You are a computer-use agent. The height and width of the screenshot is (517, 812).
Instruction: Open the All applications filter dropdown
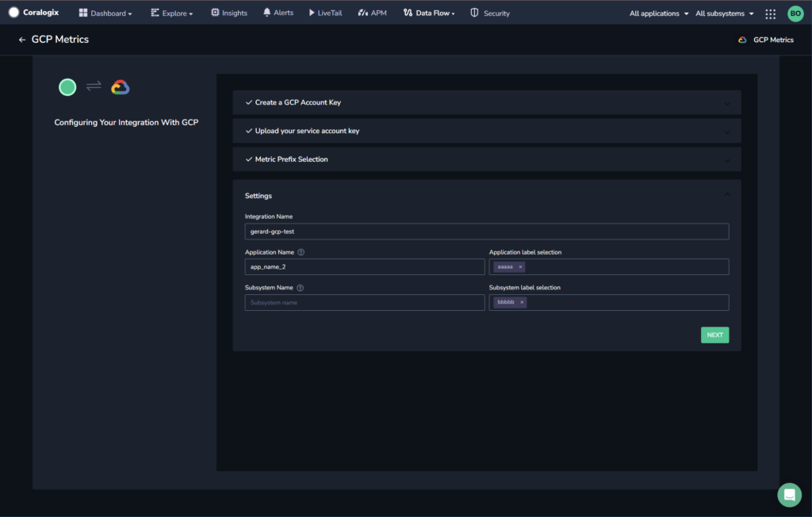point(659,13)
